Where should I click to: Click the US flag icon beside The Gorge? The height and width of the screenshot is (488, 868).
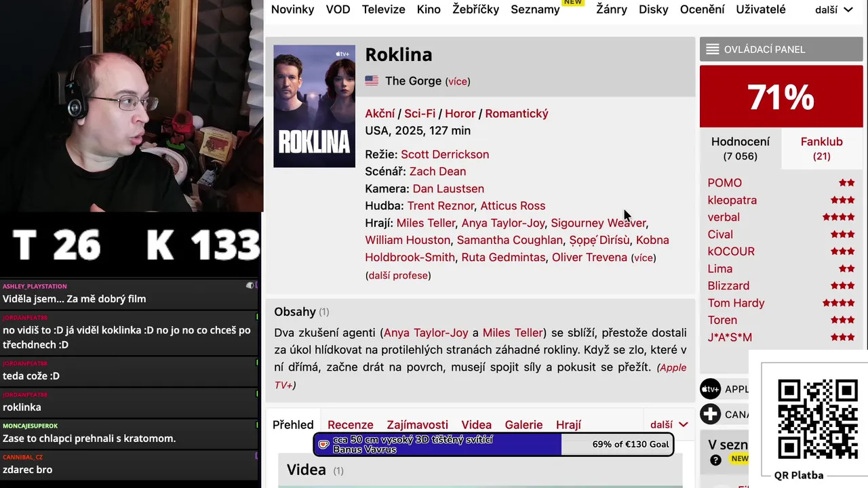372,81
